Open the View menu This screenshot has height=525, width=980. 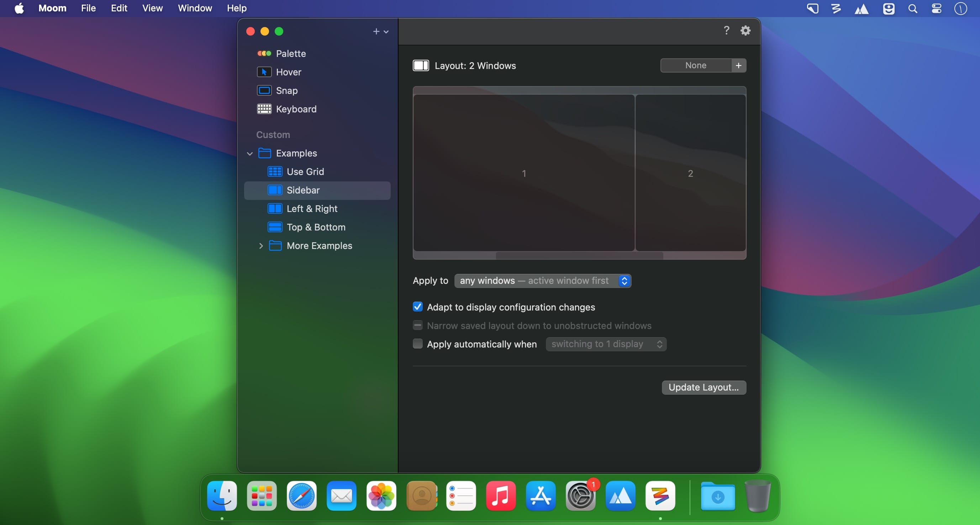click(152, 8)
